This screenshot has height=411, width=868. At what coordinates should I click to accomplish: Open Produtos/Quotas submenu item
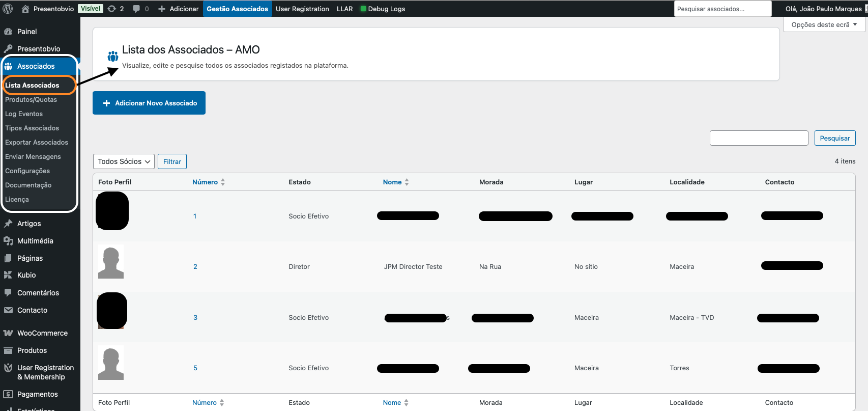click(x=31, y=99)
